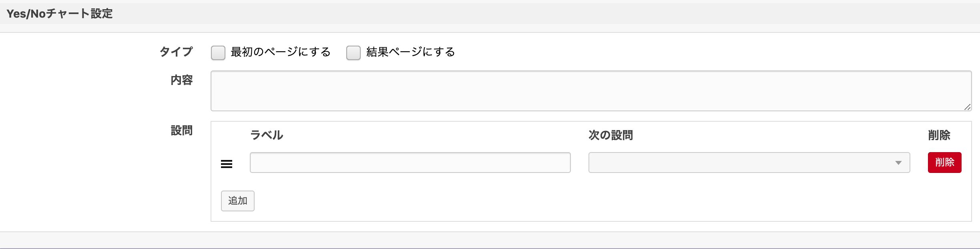Screen dimensions: 980x249
Task: Enable the 結果ページにする checkbox
Action: tap(353, 52)
